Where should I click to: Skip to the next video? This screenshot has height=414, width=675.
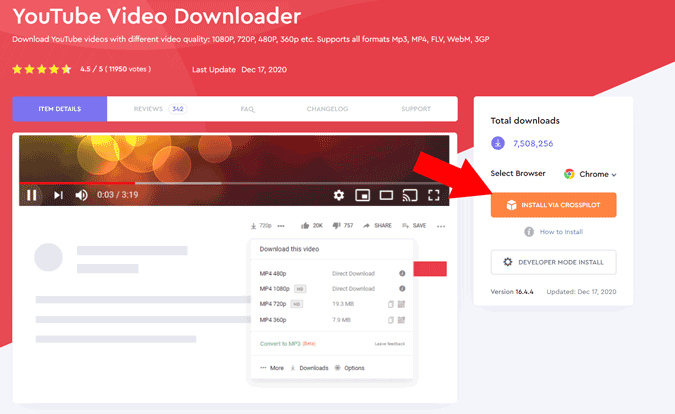pyautogui.click(x=58, y=195)
